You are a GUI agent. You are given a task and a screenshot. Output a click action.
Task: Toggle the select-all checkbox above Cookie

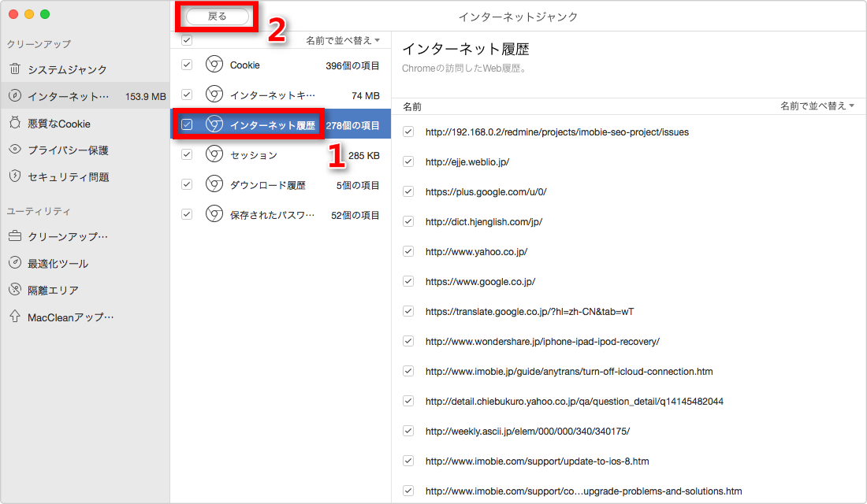click(x=187, y=40)
